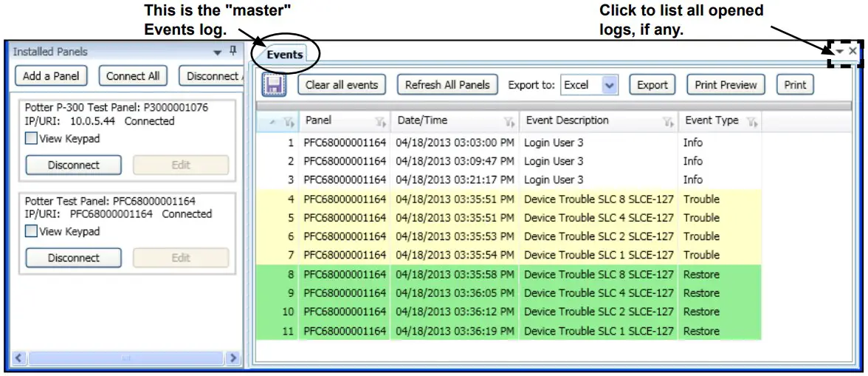Open Print Preview
Viewport: 868px width, 376px height.
click(726, 85)
